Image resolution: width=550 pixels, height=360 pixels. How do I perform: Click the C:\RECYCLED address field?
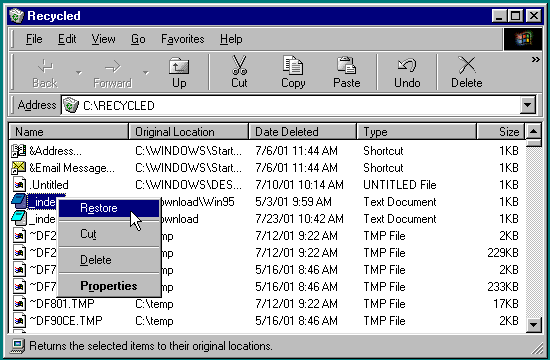291,105
